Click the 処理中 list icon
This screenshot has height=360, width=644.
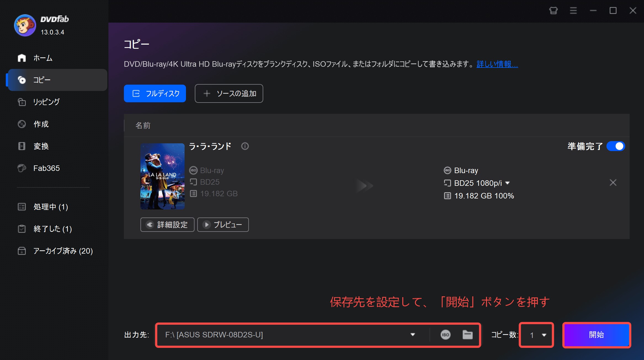pyautogui.click(x=22, y=207)
